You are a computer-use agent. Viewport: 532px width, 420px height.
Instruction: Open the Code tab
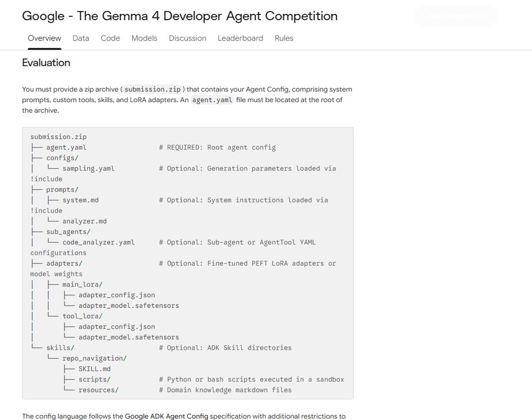tap(110, 38)
